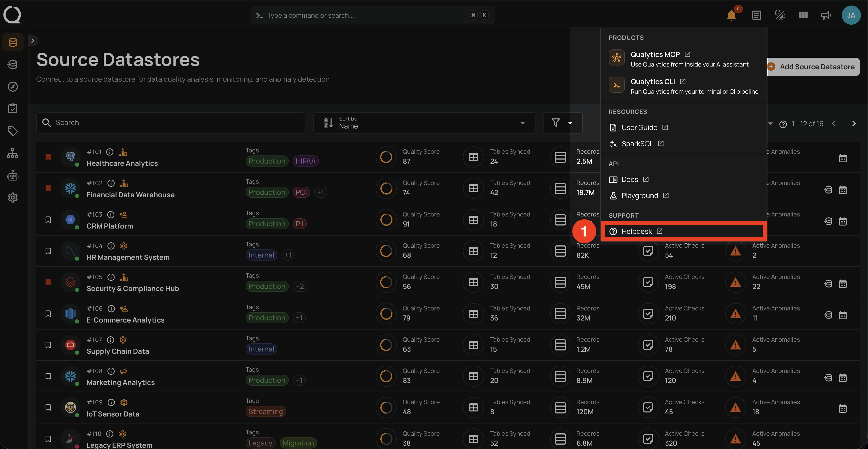Open the apps grid menu icon
868x449 pixels.
[803, 15]
